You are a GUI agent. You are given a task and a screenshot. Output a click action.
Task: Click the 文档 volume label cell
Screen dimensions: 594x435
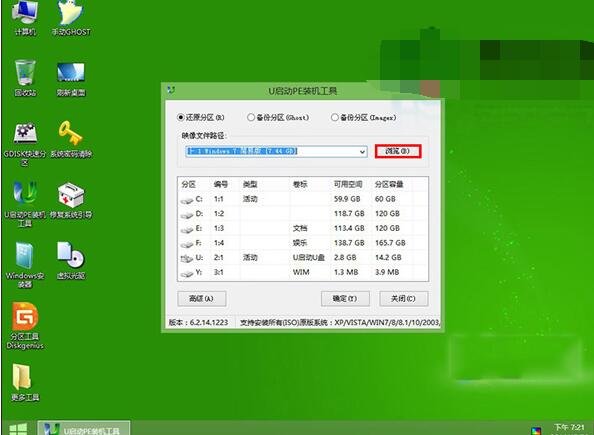(300, 228)
